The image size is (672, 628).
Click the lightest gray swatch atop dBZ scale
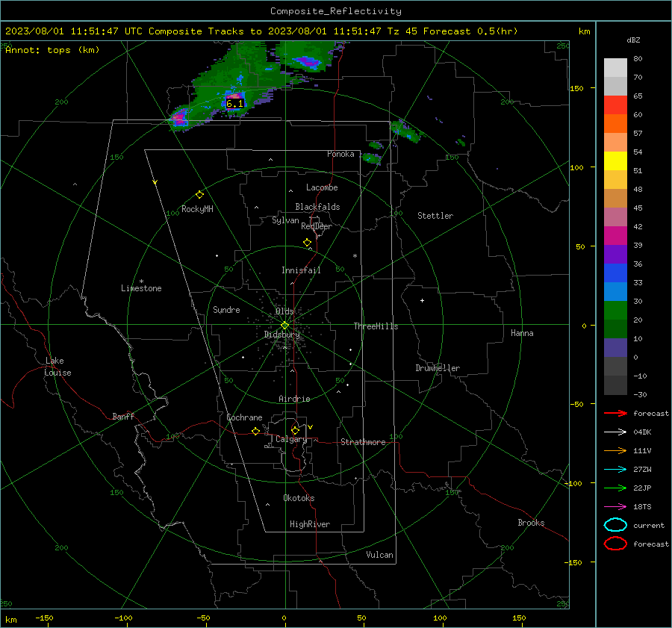click(x=615, y=67)
